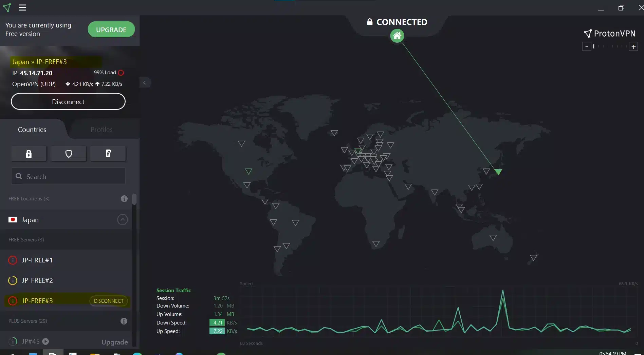Collapse the sidebar with left chevron

[x=145, y=82]
